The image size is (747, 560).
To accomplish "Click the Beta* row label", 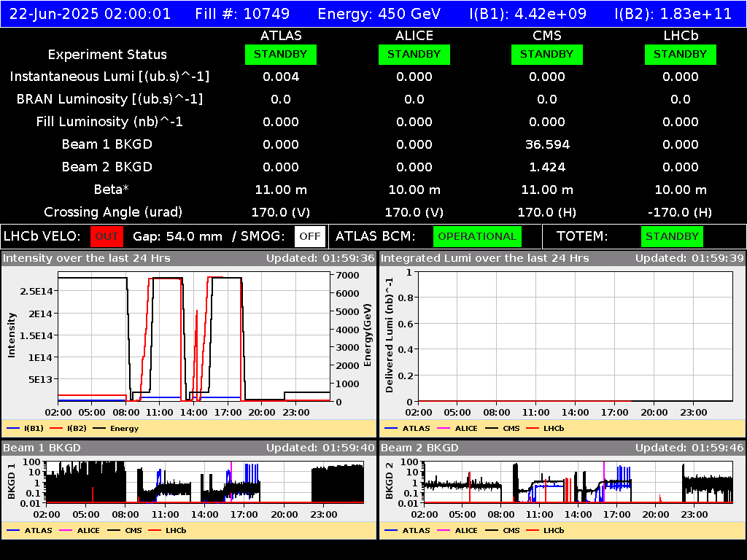I will 112,190.
